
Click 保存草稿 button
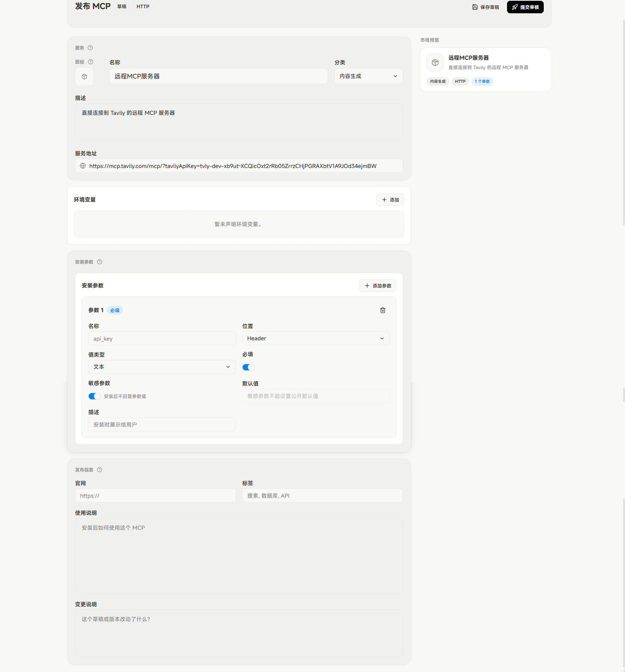[x=486, y=7]
